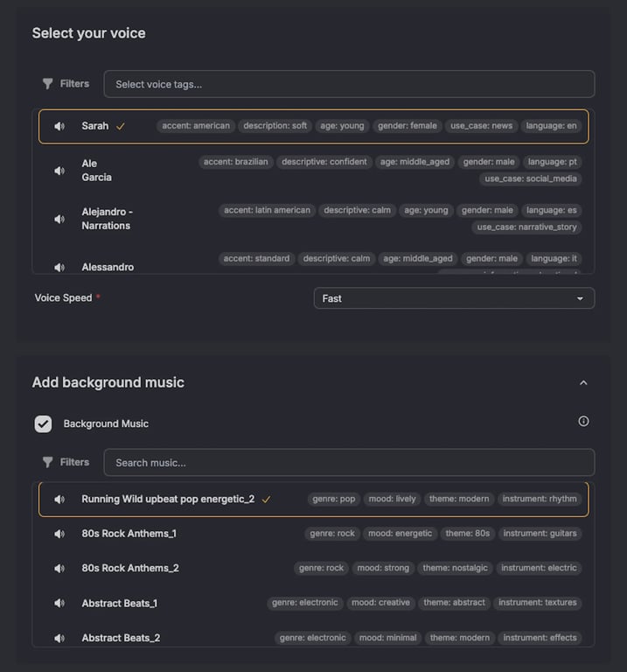This screenshot has width=627, height=672.
Task: Click the Search music input field
Action: 349,462
